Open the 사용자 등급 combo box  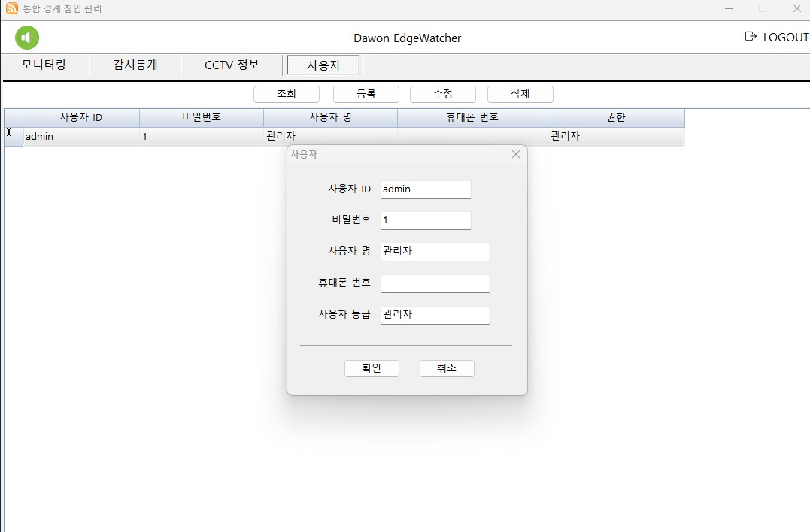pos(435,315)
